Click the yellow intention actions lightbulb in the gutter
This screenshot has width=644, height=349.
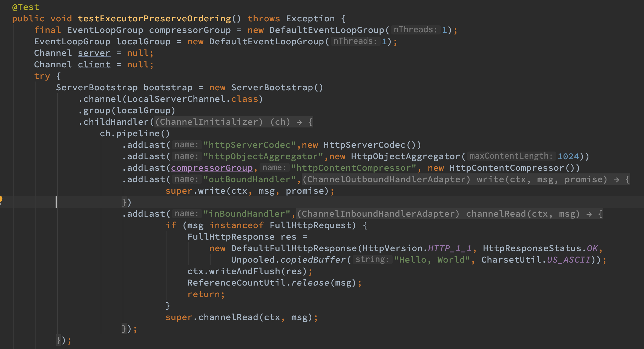(1, 200)
